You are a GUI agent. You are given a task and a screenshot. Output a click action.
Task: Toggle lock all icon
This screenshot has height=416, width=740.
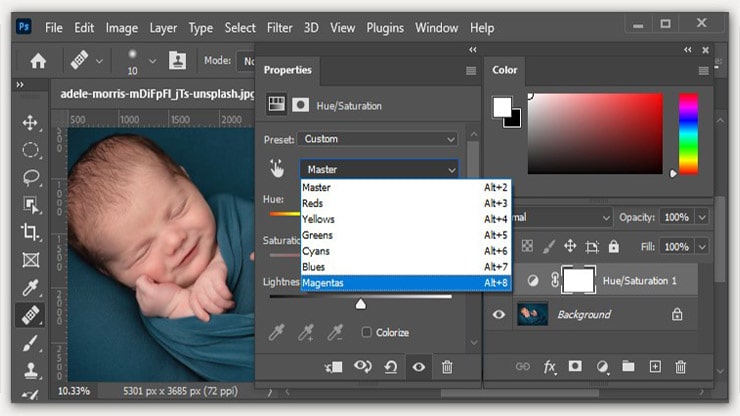pos(614,246)
